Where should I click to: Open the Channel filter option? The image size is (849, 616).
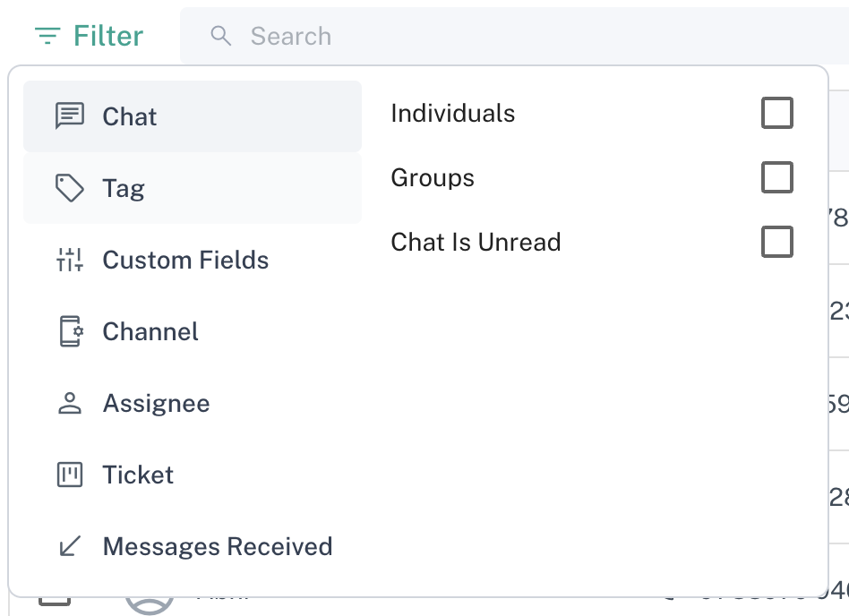point(150,331)
